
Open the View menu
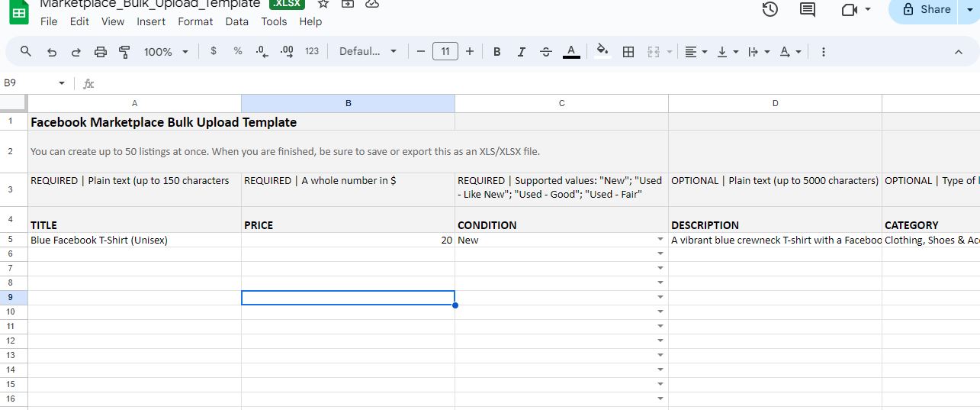pyautogui.click(x=112, y=21)
